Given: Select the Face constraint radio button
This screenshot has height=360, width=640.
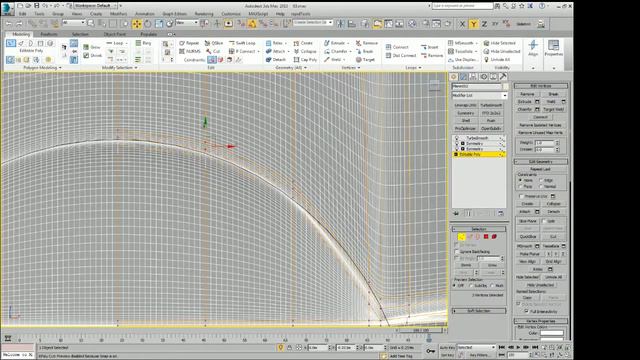Looking at the screenshot, I should [x=520, y=186].
